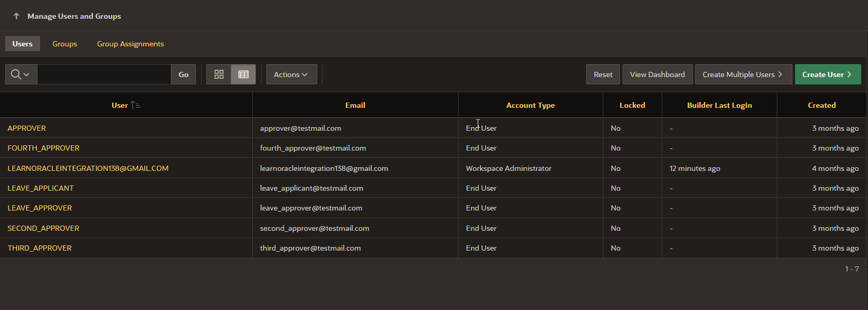The height and width of the screenshot is (310, 868).
Task: Open the Account Type column header menu
Action: (530, 105)
